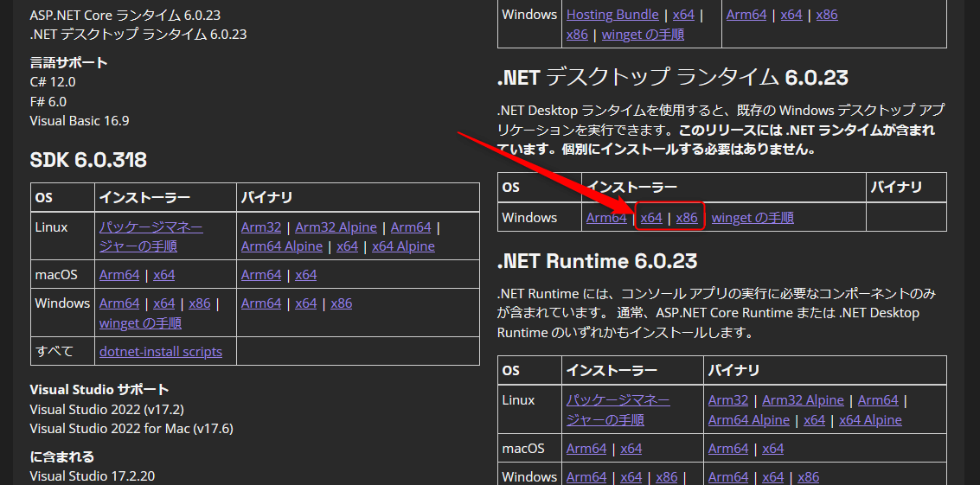Open SDK Windows winget instructions link
The height and width of the screenshot is (485, 980).
[141, 323]
